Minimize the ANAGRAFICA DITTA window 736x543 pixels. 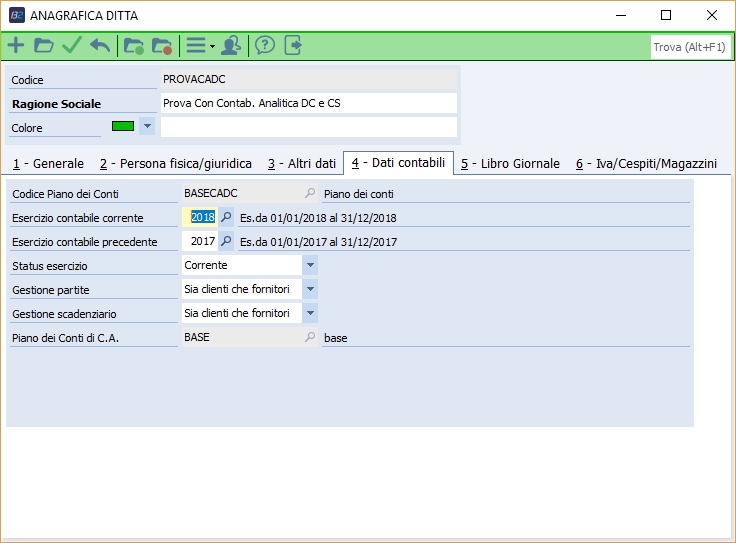coord(621,15)
